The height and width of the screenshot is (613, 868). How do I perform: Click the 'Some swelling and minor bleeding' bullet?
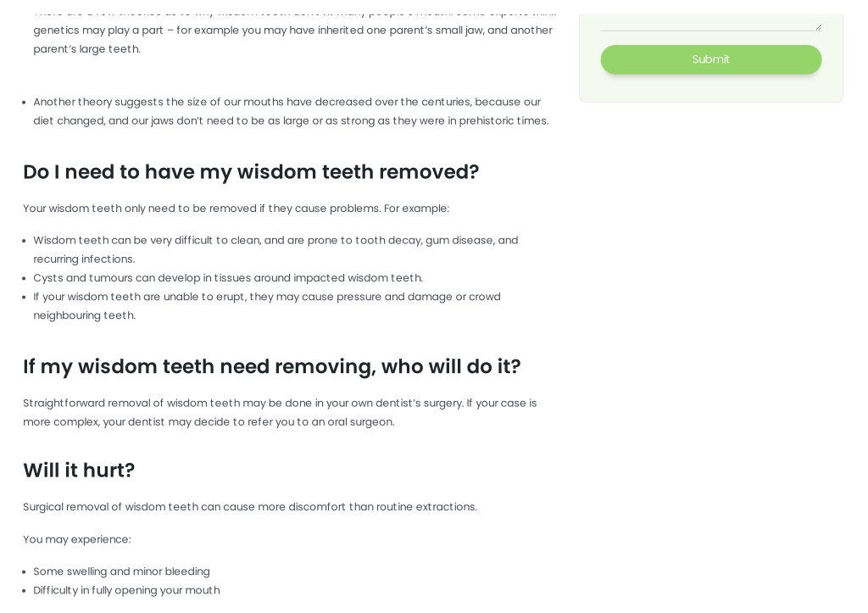(x=121, y=571)
